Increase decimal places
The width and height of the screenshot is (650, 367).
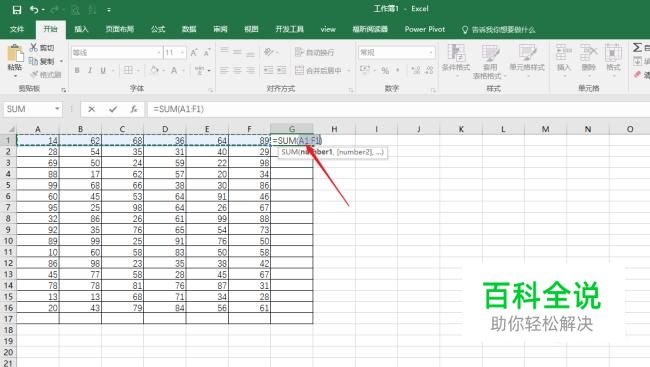tap(416, 70)
